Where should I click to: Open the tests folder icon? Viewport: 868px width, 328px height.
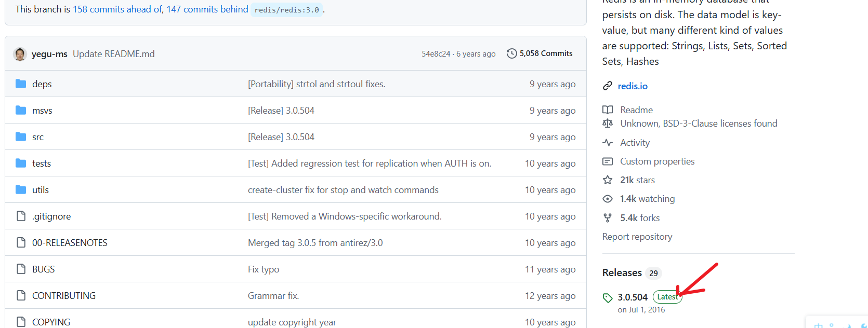pyautogui.click(x=21, y=163)
